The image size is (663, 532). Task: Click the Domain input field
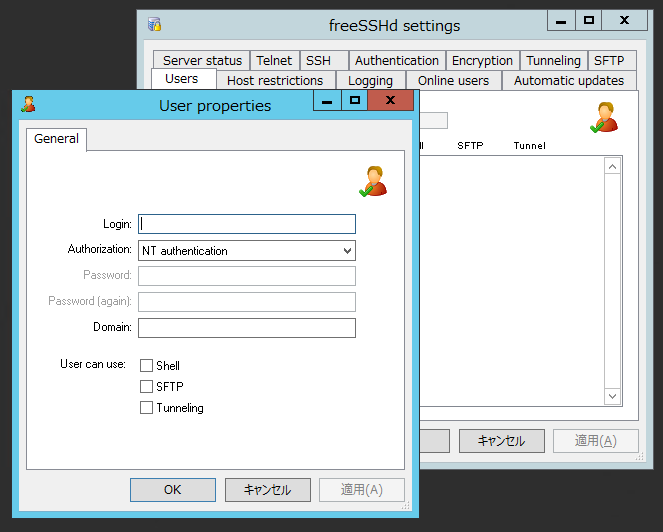click(247, 328)
